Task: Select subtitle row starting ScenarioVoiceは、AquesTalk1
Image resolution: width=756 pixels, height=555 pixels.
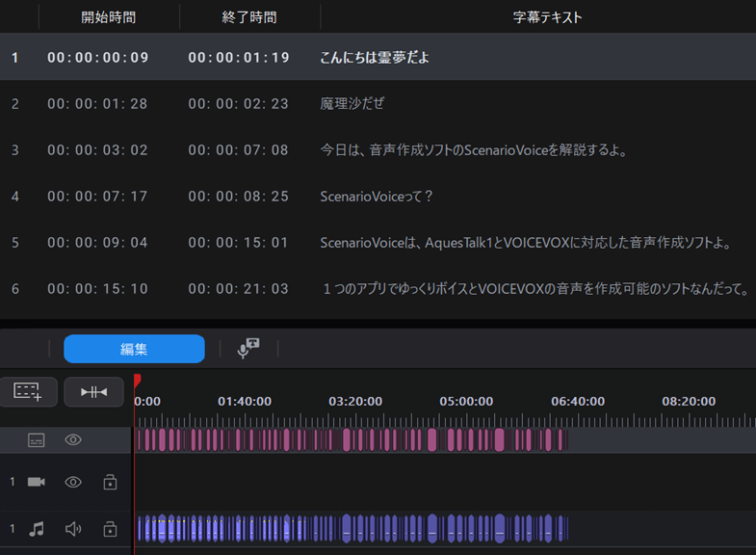Action: [378, 243]
